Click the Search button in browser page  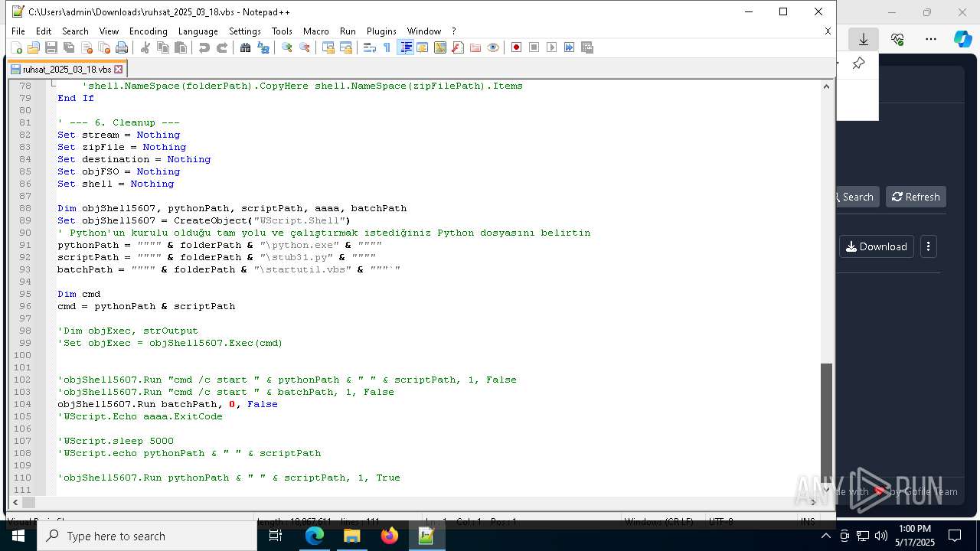857,197
